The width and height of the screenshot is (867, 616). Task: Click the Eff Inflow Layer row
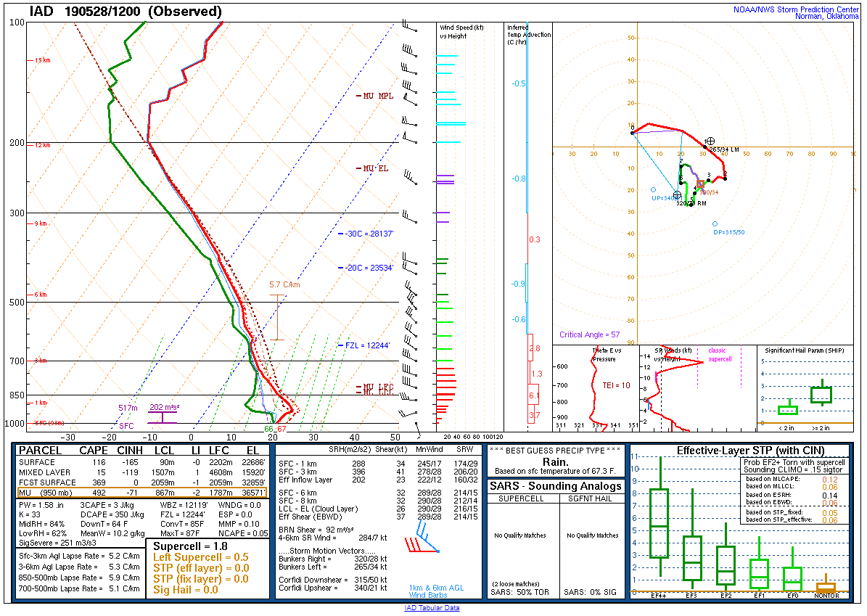pyautogui.click(x=378, y=480)
